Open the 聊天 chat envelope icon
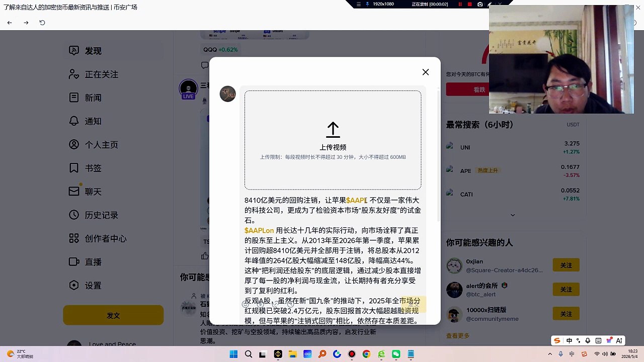Viewport: 644px width, 362px height. click(74, 192)
